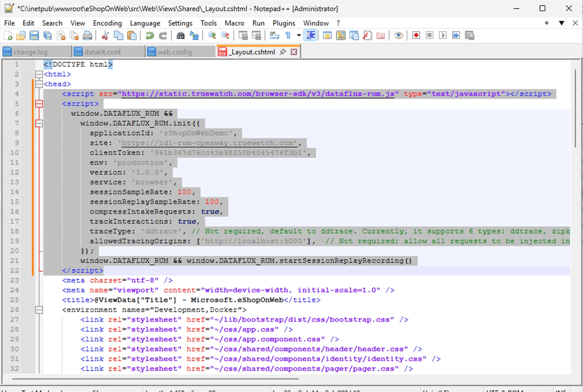This screenshot has width=583, height=392.
Task: Open the Edit menu
Action: (28, 23)
